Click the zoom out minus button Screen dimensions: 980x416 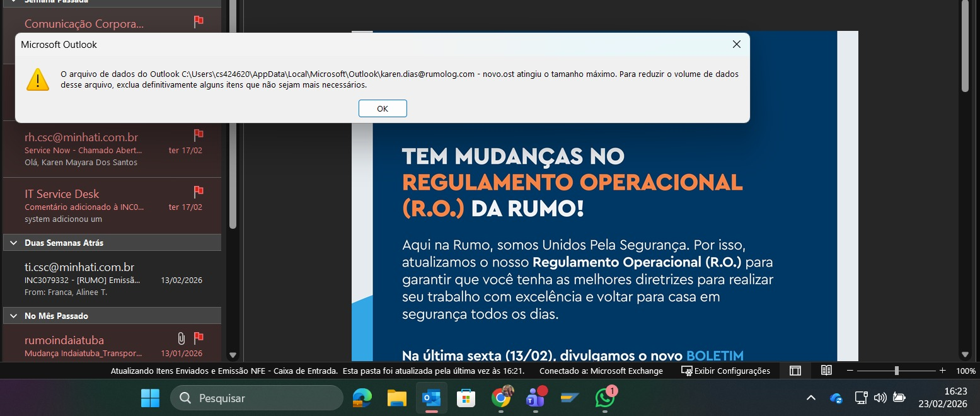(850, 371)
